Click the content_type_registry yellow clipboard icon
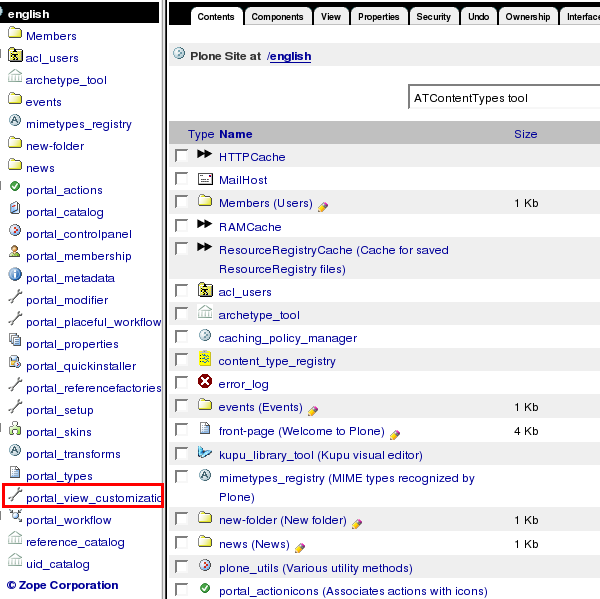The image size is (600, 599). 205,358
